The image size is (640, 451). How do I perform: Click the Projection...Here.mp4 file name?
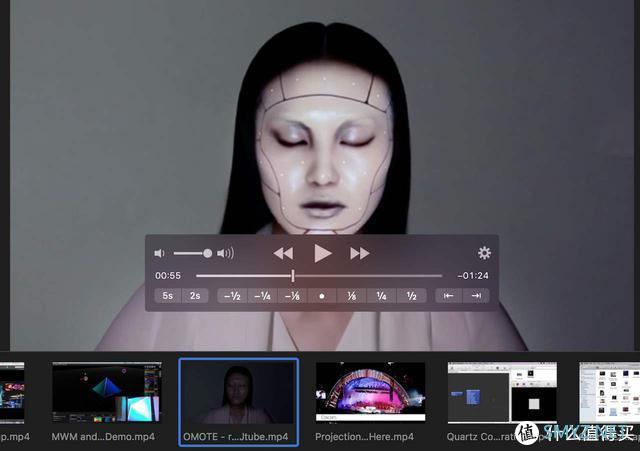tap(364, 437)
